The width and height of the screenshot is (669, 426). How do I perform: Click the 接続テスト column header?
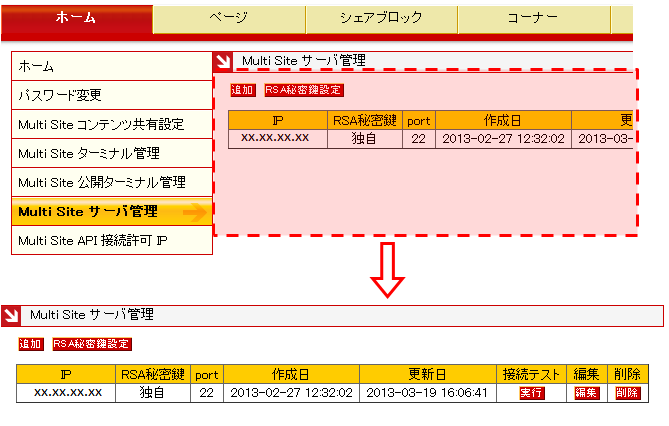click(x=531, y=374)
